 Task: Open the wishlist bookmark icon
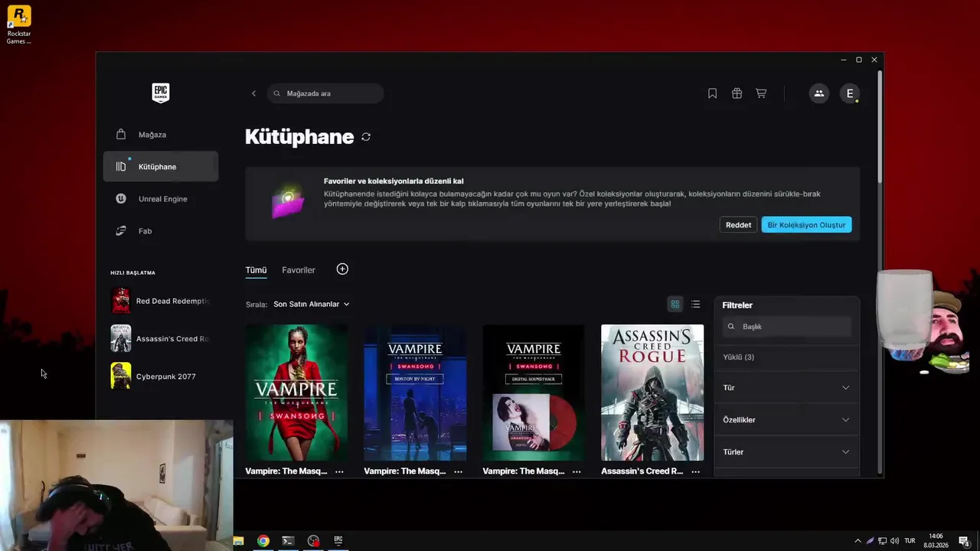[x=712, y=93]
